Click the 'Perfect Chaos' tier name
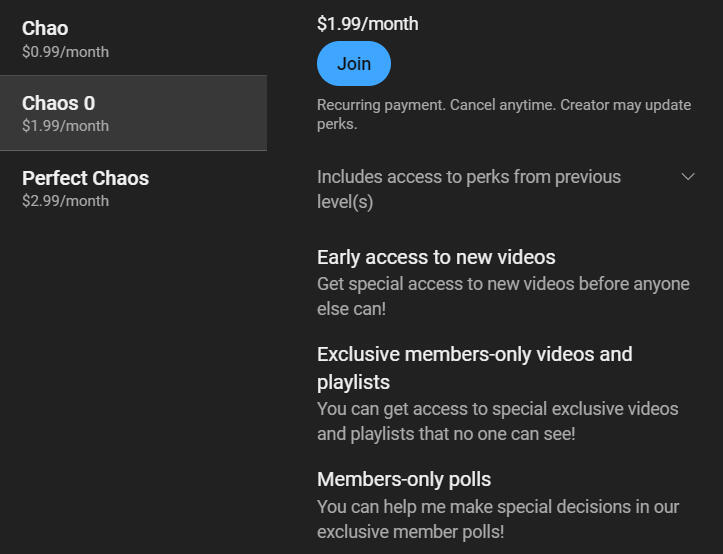The width and height of the screenshot is (723, 554). 86,178
